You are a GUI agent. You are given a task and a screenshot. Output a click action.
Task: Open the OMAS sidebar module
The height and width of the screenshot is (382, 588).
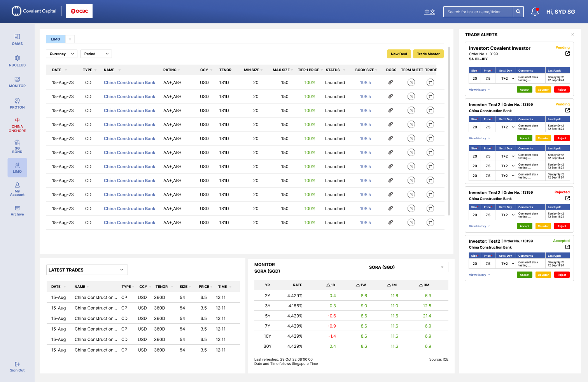pos(17,39)
